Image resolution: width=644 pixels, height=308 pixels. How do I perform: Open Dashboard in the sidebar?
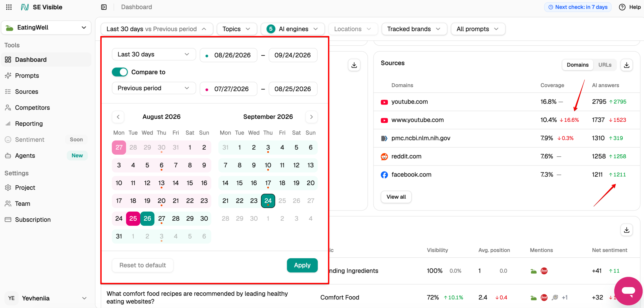(46, 60)
